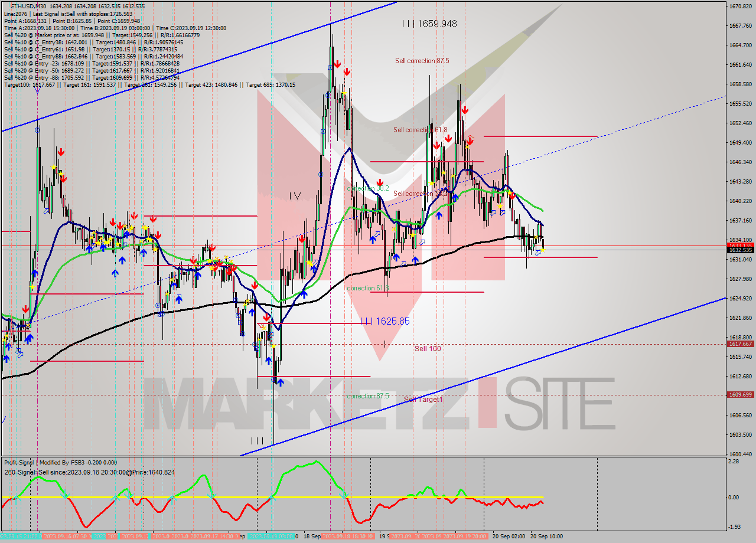
Task: Click the '20 Sep 02:00' time axis label
Action: coord(509,537)
